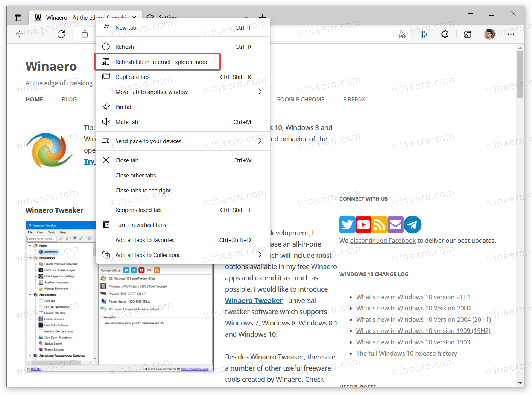
Task: Open 'The full Windows 10 release history' link
Action: (406, 353)
